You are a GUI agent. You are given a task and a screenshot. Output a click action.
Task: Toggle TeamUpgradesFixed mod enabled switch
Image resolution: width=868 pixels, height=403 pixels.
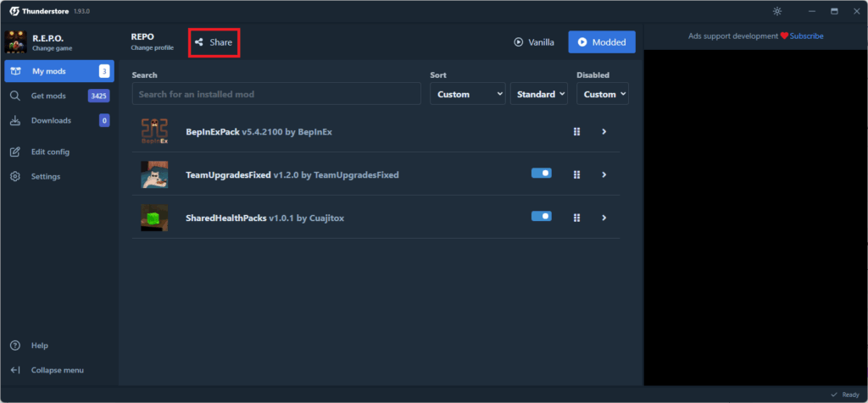[542, 173]
